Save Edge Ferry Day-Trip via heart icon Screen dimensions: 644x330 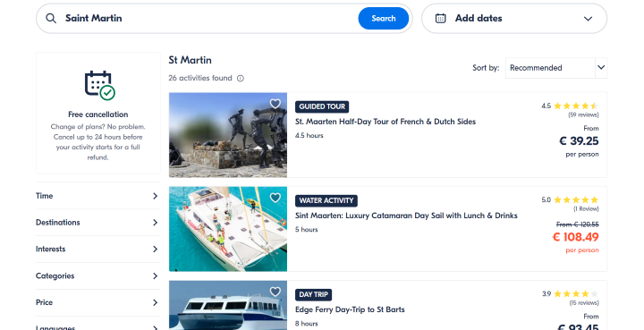[275, 292]
